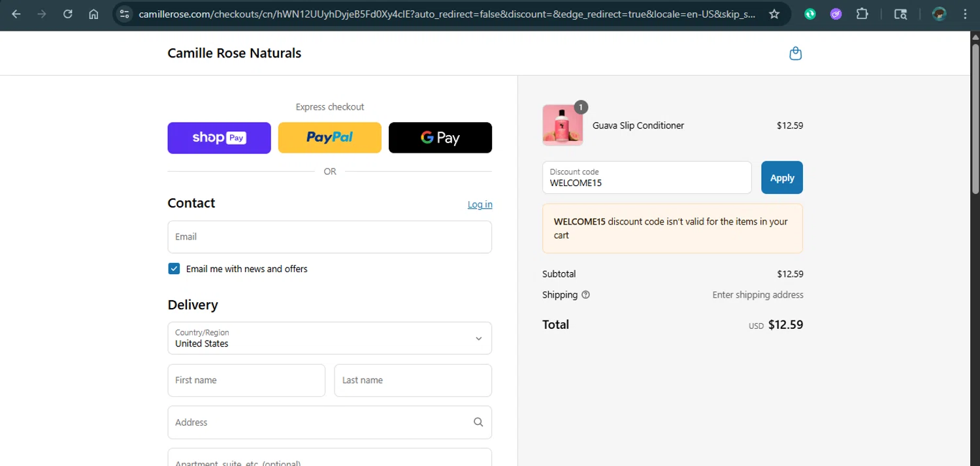980x466 pixels.
Task: Pay with PayPal button
Action: [329, 138]
